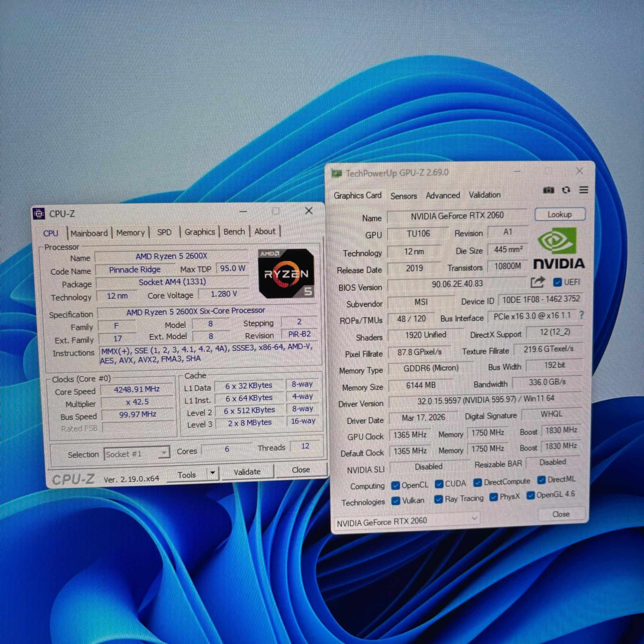Click the CPU-Z title bar icon
The height and width of the screenshot is (644, 644).
pyautogui.click(x=39, y=214)
